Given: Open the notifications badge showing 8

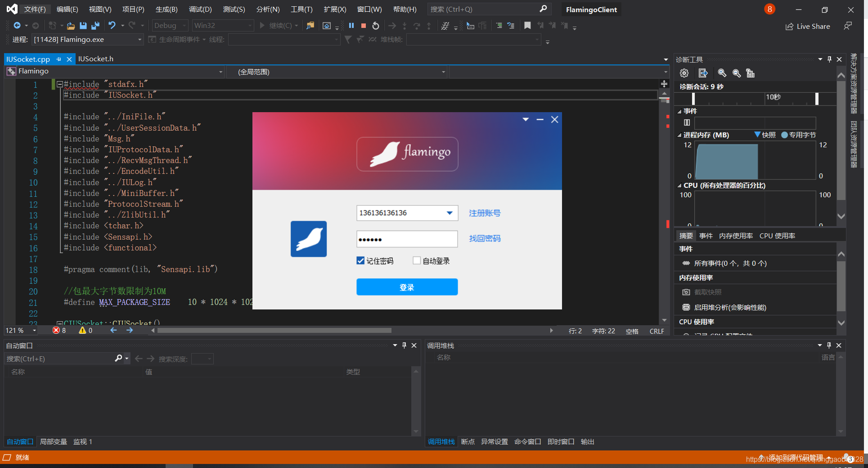Looking at the screenshot, I should point(769,9).
